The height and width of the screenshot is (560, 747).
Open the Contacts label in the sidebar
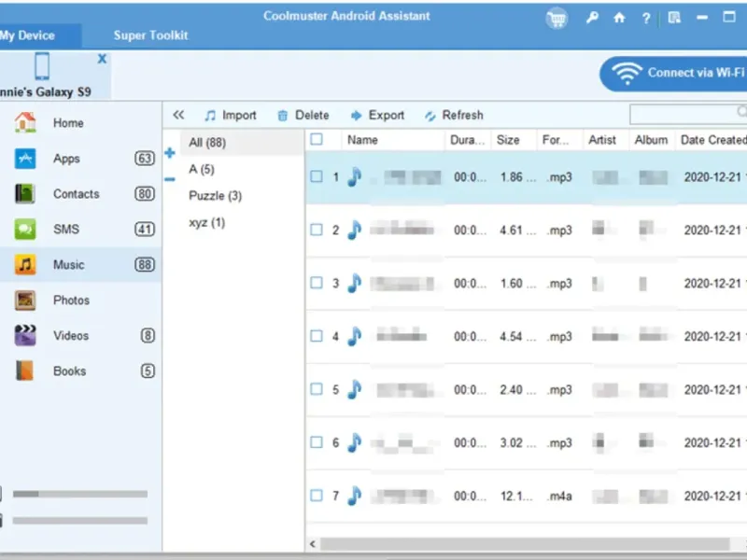tap(77, 194)
